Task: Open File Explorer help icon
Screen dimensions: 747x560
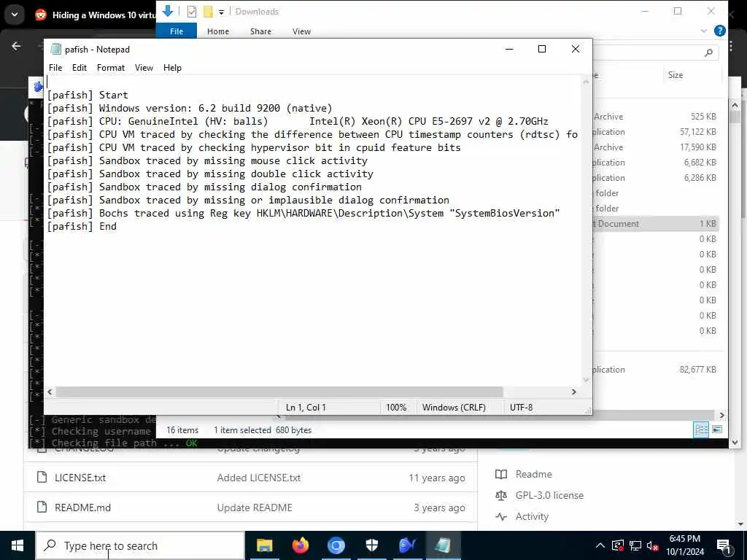Action: [x=719, y=31]
